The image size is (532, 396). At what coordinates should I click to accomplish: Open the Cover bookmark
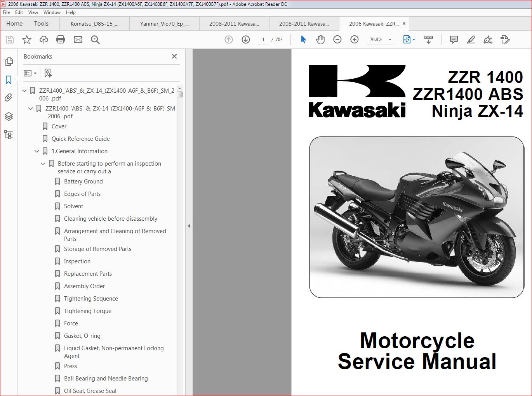59,126
